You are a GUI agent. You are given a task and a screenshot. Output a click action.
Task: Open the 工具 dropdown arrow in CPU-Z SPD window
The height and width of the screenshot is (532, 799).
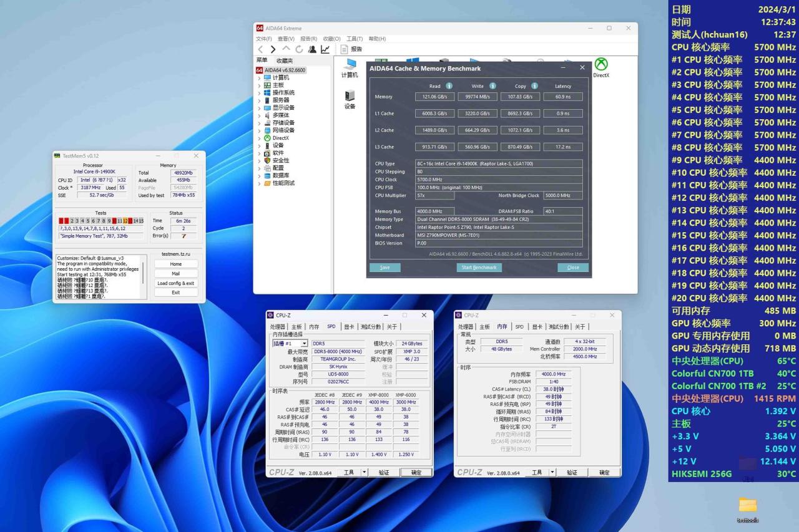[364, 472]
